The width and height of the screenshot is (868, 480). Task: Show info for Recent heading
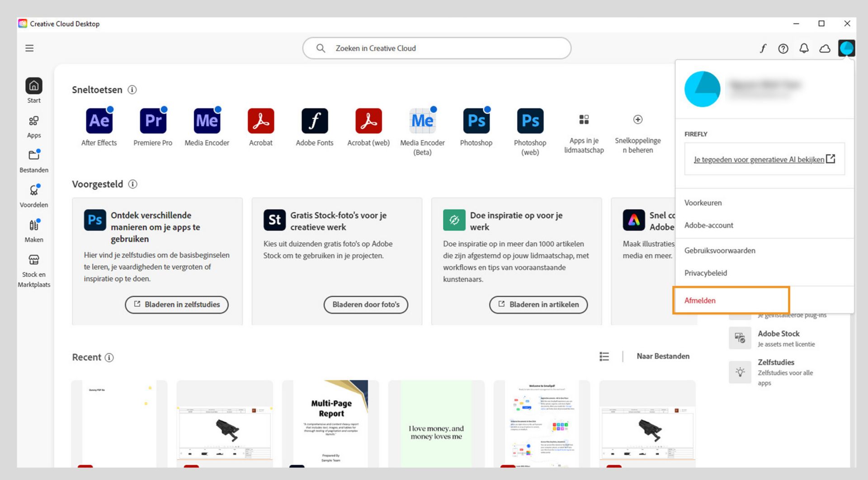(109, 357)
